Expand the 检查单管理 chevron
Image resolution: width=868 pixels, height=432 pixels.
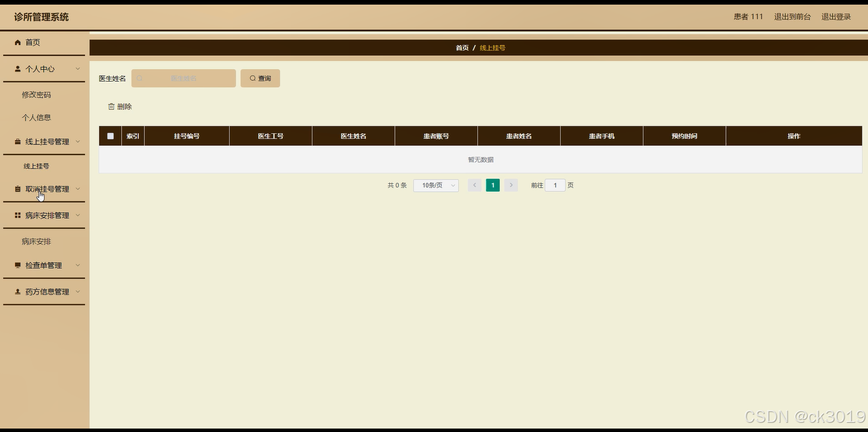pos(78,265)
